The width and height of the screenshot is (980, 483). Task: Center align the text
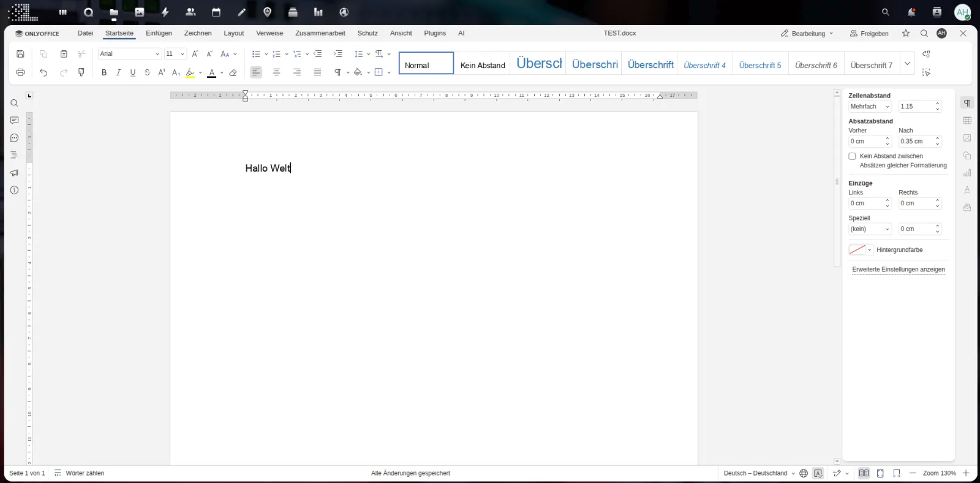[x=277, y=72]
